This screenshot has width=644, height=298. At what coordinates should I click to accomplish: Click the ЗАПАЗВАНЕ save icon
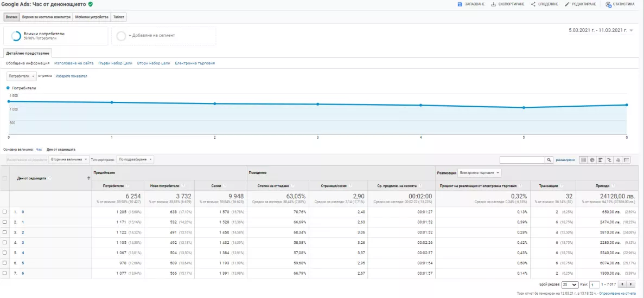click(460, 4)
